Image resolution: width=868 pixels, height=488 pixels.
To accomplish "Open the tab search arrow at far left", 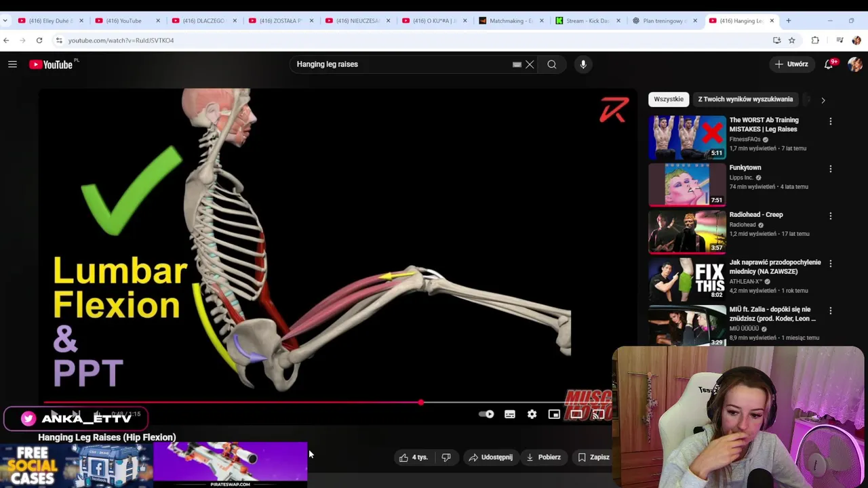I will [5, 21].
